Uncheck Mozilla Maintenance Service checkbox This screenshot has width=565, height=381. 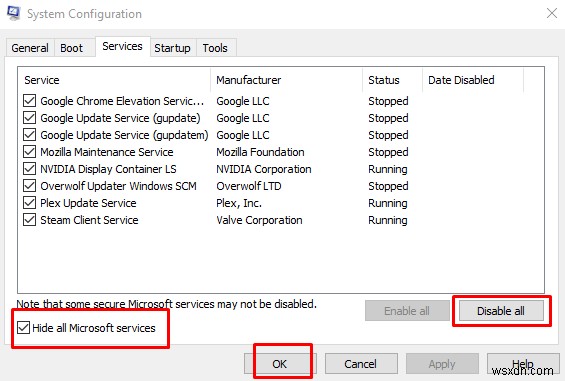tap(29, 151)
